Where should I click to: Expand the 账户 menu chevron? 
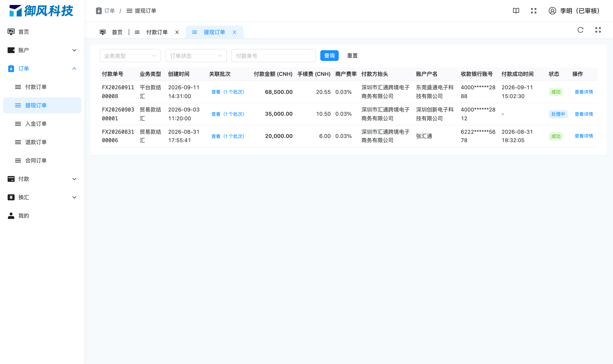74,50
